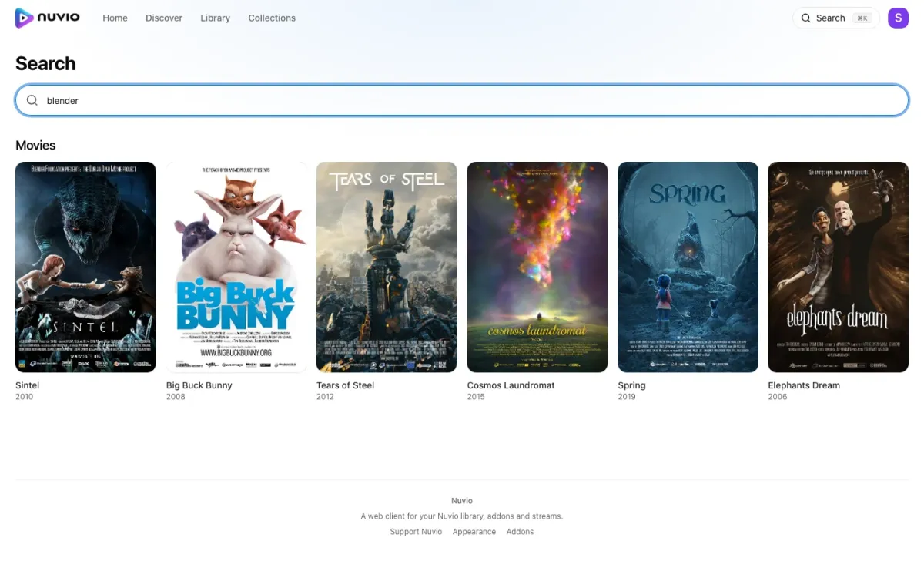Focus the search input containing blender
The height and width of the screenshot is (578, 924).
pyautogui.click(x=462, y=100)
